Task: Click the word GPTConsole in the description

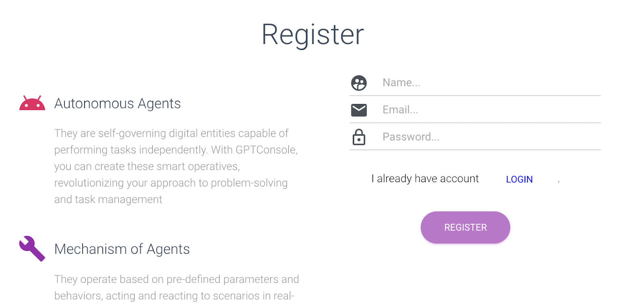Action: [x=266, y=150]
